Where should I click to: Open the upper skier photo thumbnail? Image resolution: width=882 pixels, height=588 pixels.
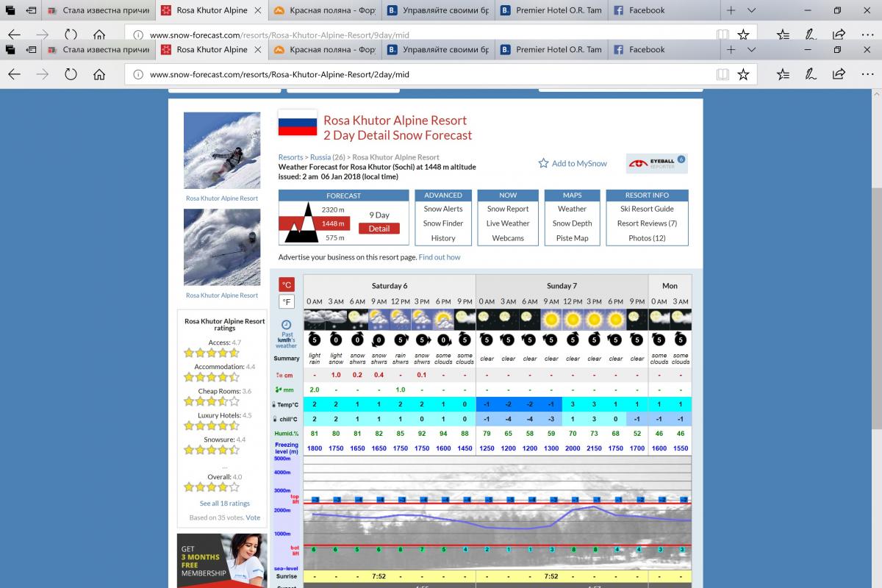[222, 151]
